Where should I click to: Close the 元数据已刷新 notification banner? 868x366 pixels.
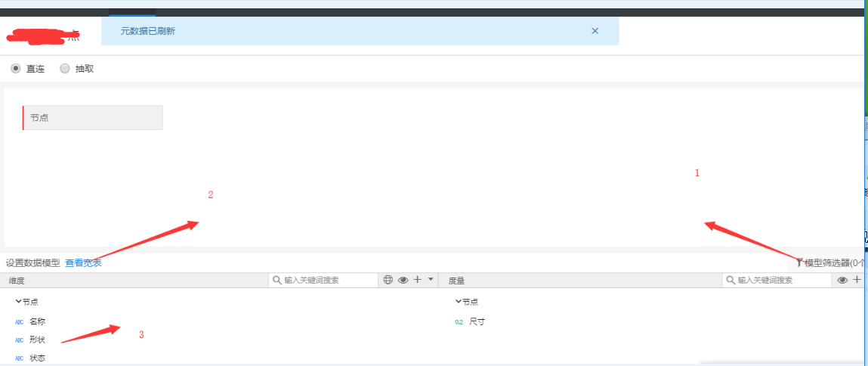pos(595,31)
